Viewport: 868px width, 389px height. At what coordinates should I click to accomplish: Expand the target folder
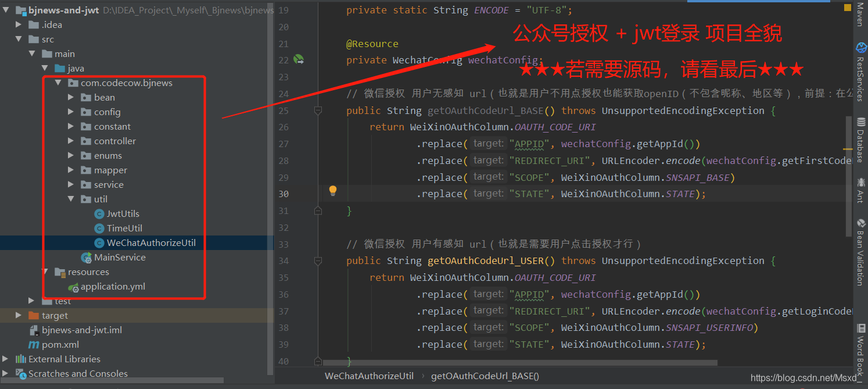tap(19, 316)
